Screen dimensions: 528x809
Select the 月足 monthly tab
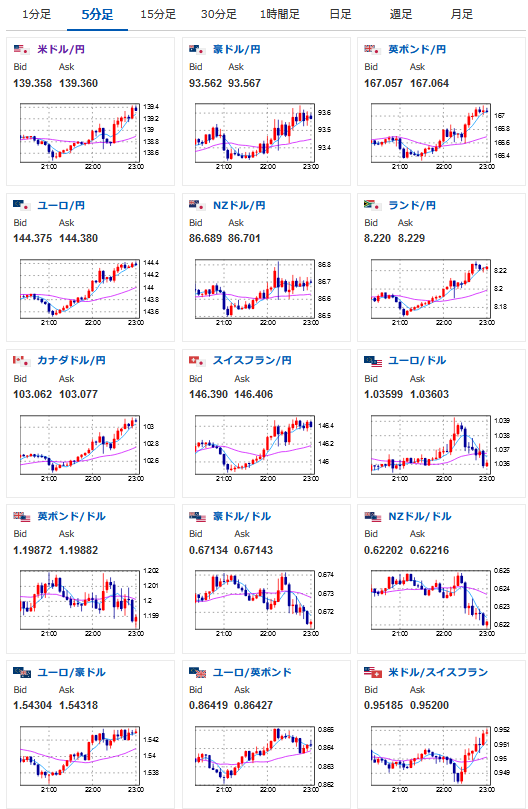pos(461,14)
